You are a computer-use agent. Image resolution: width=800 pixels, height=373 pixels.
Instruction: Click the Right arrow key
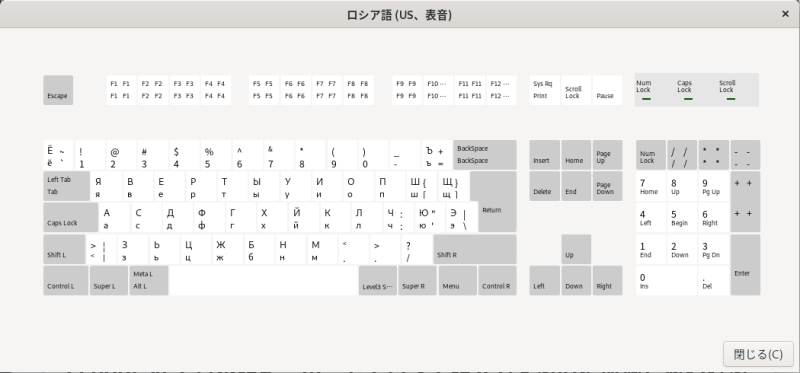click(x=608, y=281)
